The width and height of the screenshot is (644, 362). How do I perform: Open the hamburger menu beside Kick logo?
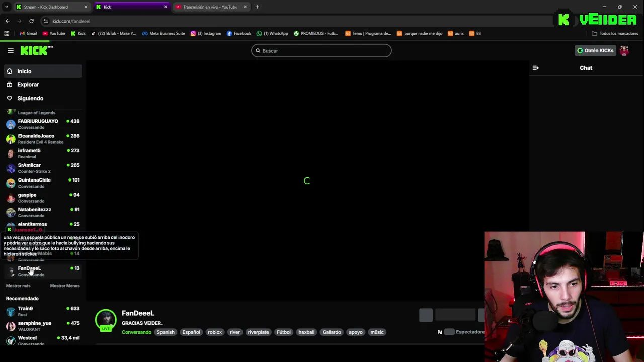pyautogui.click(x=11, y=50)
